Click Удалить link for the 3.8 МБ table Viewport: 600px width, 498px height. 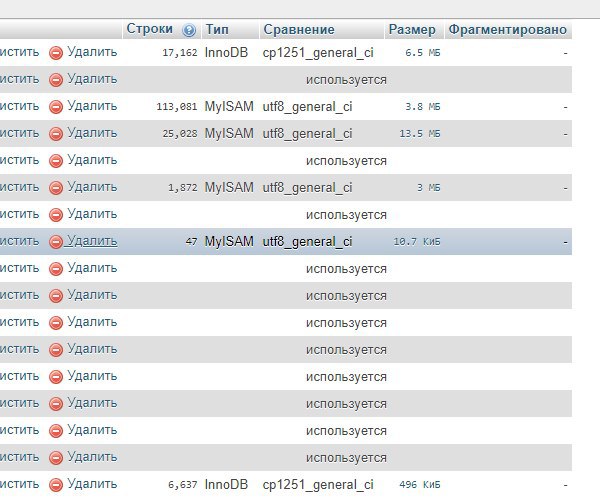tap(92, 106)
